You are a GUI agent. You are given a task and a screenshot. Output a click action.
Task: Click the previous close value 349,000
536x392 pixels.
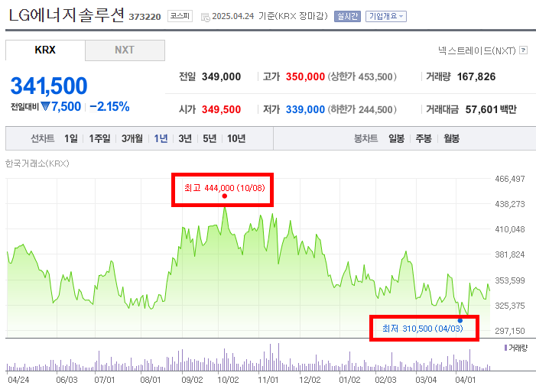221,76
